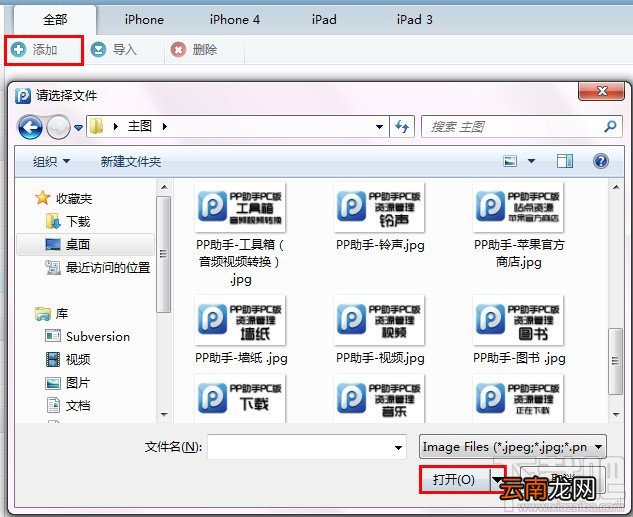Click the star icon beside 收藏夹
This screenshot has height=517, width=633.
(x=43, y=198)
